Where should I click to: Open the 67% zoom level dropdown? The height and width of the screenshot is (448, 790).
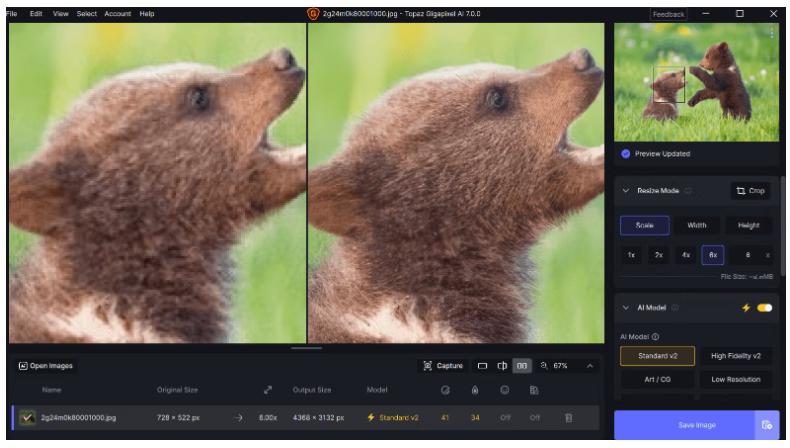[x=554, y=366]
